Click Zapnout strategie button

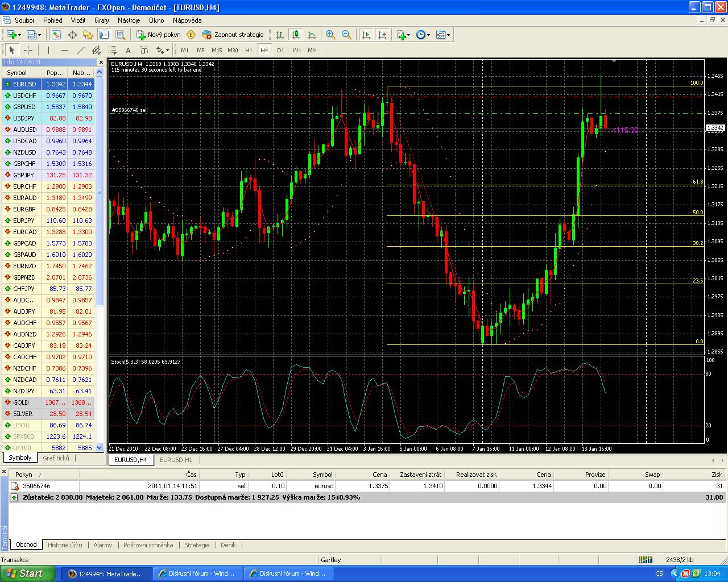click(x=233, y=35)
